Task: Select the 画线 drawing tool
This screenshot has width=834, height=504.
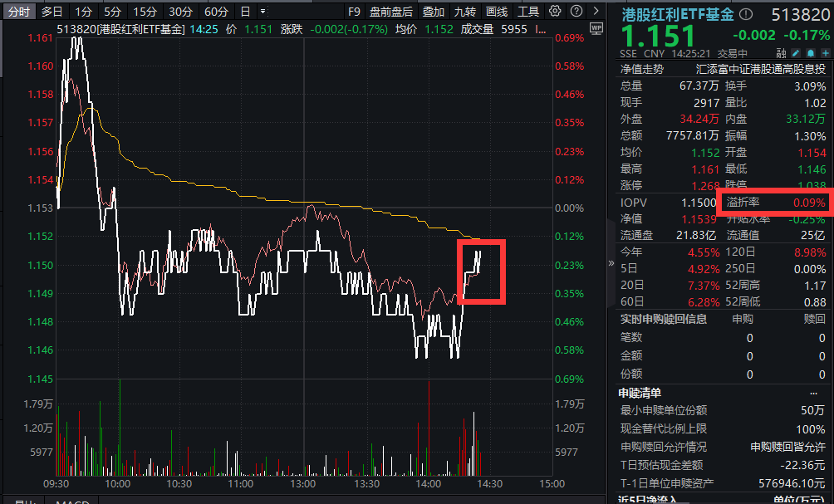Action: 496,12
